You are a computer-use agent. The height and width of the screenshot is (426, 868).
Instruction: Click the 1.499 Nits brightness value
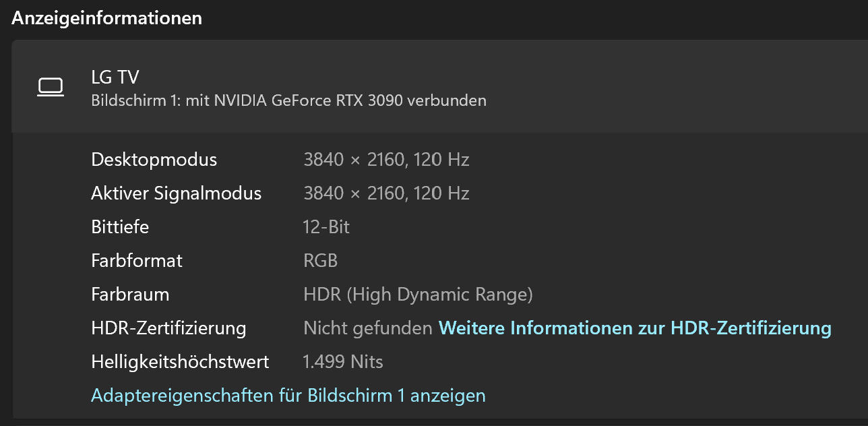coord(343,362)
